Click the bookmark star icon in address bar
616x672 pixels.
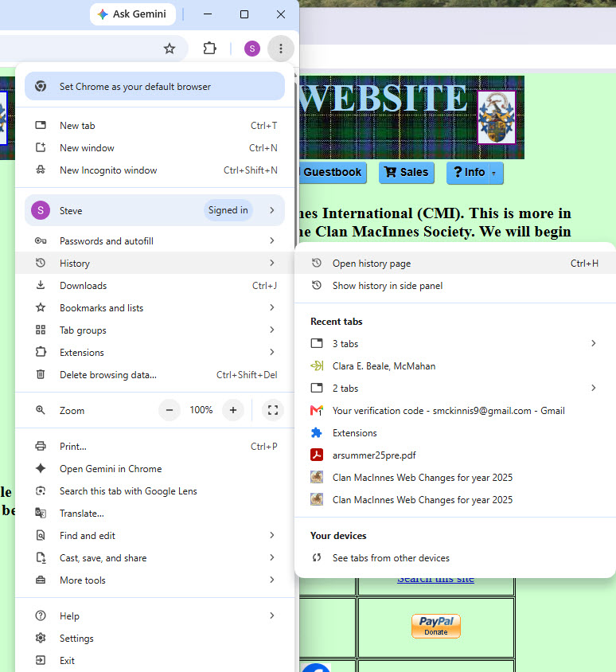pos(170,49)
